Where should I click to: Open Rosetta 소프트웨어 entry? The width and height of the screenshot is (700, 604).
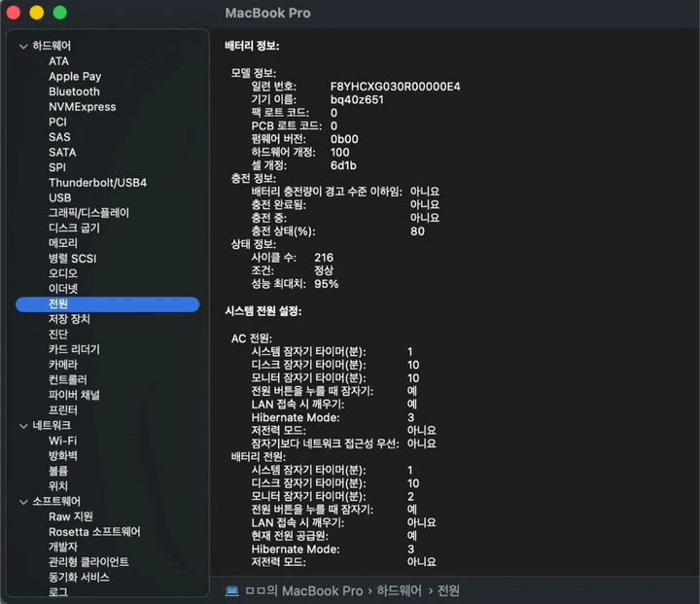click(x=94, y=532)
